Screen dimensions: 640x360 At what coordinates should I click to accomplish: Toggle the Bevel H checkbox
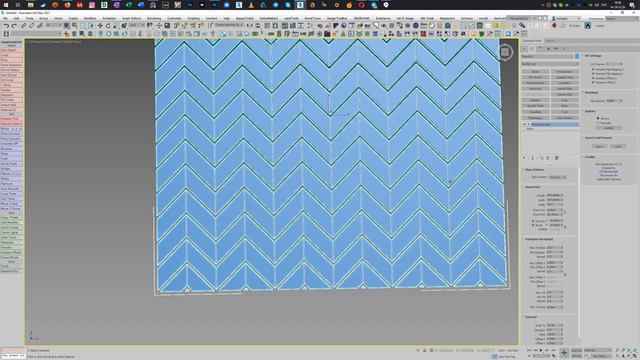tap(533, 225)
